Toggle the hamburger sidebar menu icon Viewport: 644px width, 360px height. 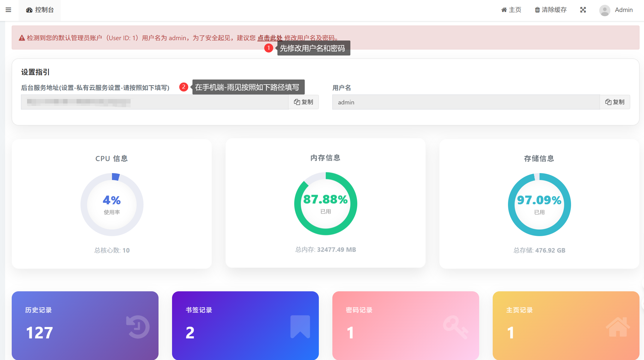8,10
